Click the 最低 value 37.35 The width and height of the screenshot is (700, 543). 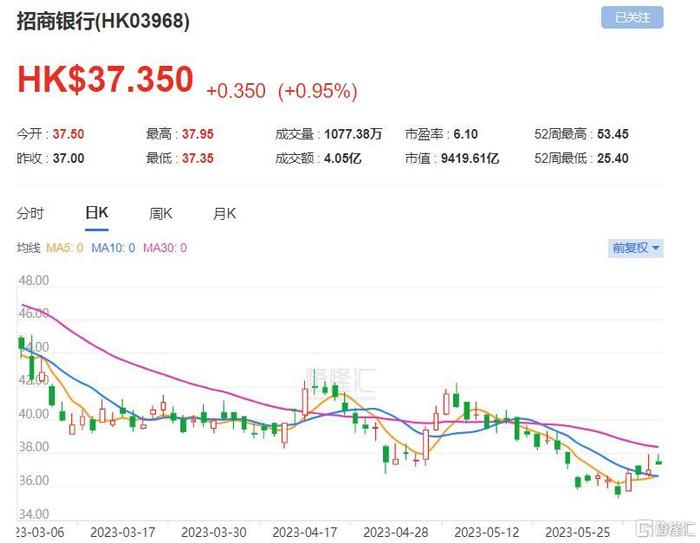pos(198,158)
